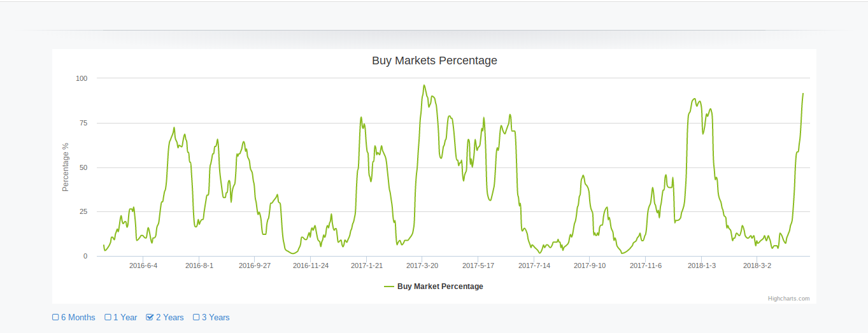
Task: Click the 2017-7-14 axis date label
Action: pyautogui.click(x=534, y=266)
